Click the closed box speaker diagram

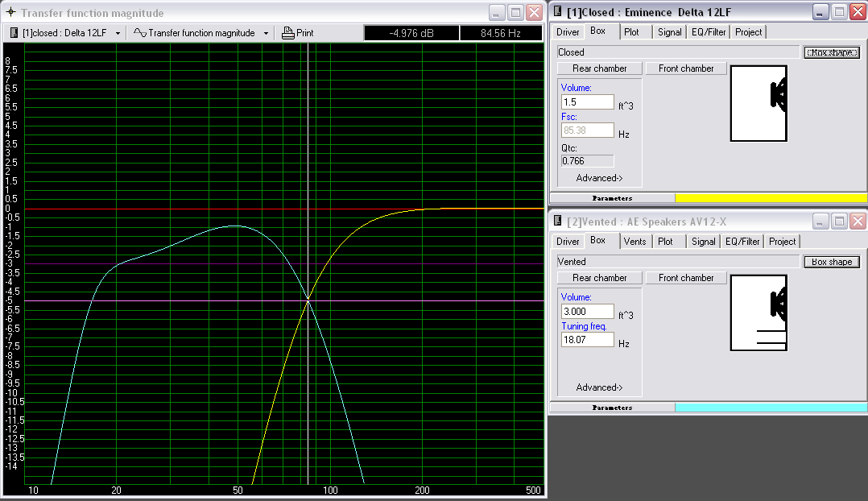coord(758,103)
